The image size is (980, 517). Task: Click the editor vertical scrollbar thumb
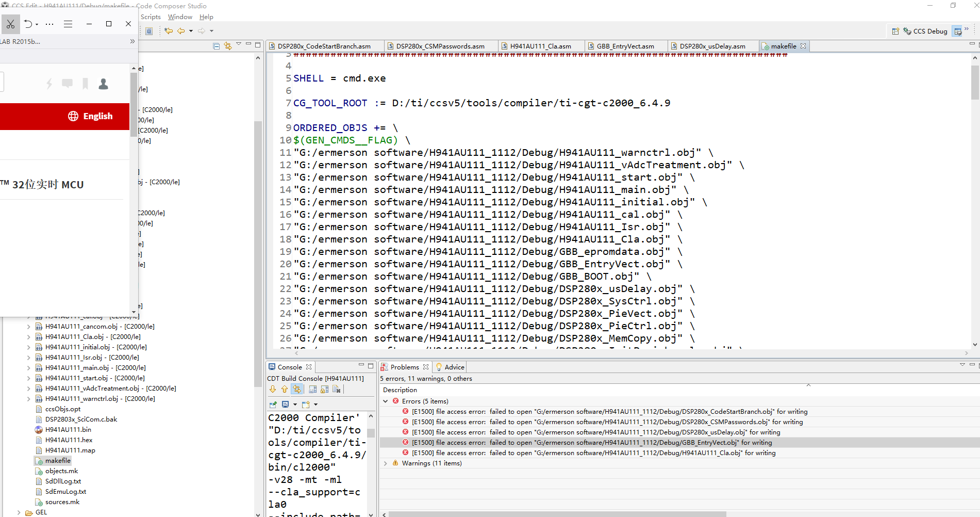click(974, 82)
